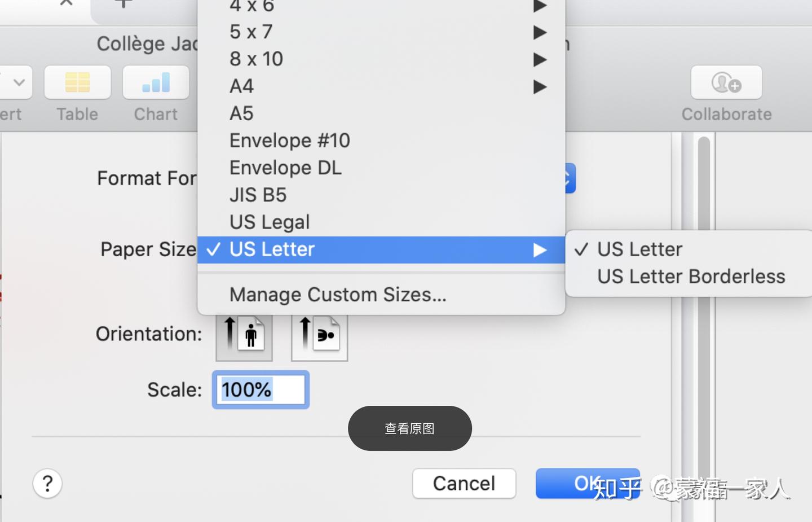Viewport: 812px width, 522px height.
Task: Click the OK button
Action: tap(588, 484)
